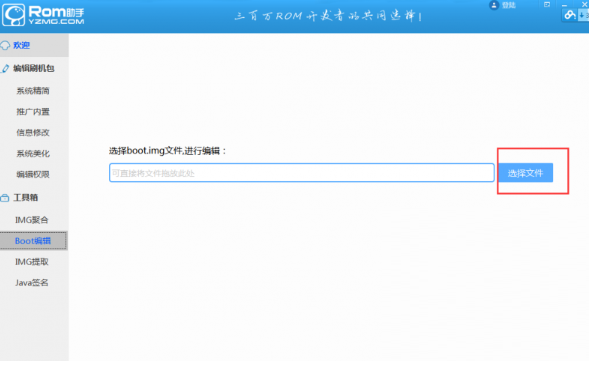The width and height of the screenshot is (589, 372).
Task: Open the skin/window settings icon in title bar
Action: [547, 5]
